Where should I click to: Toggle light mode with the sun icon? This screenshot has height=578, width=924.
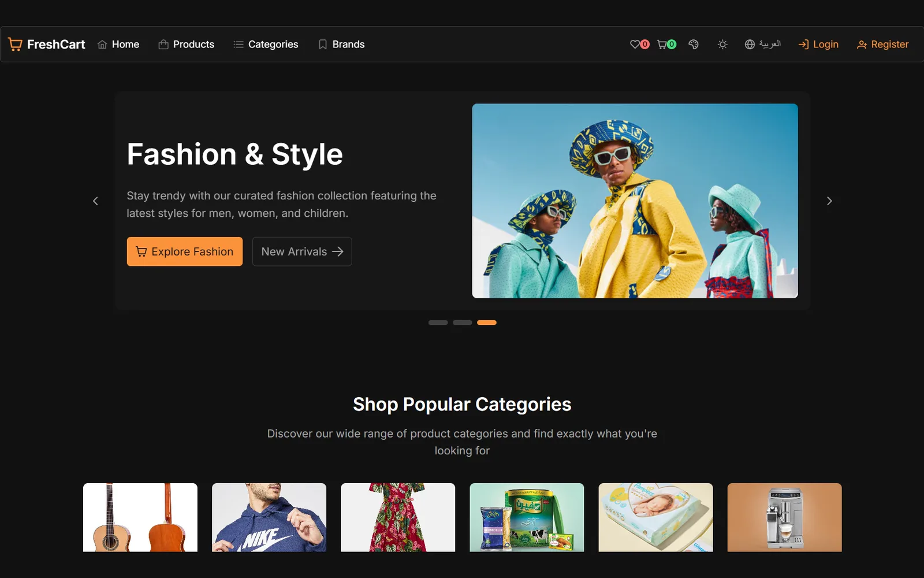[x=722, y=45]
